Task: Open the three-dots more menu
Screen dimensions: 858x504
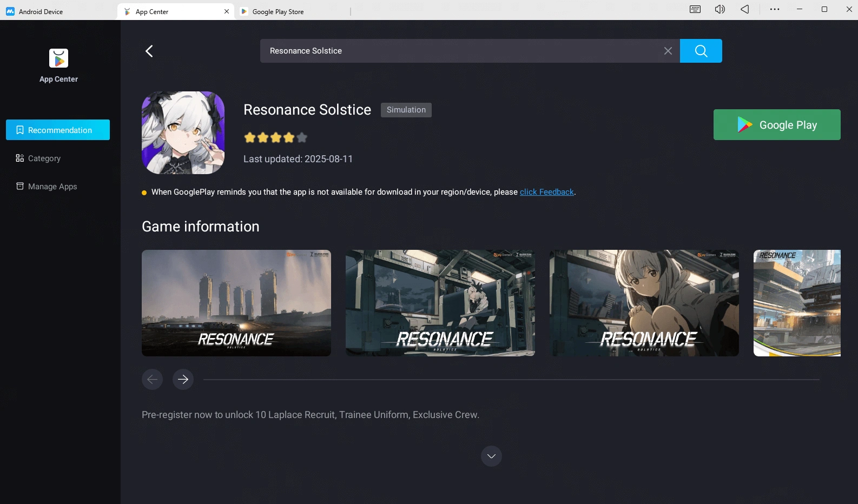Action: click(775, 9)
